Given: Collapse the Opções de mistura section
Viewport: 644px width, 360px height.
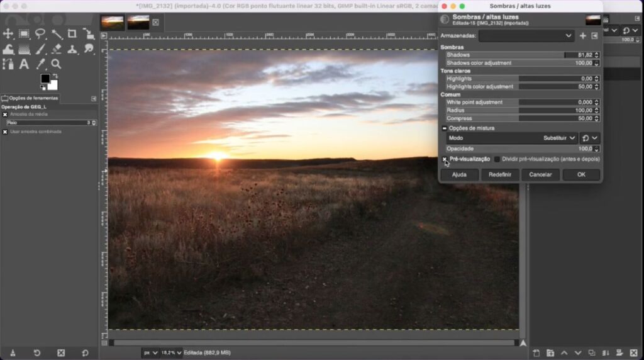Looking at the screenshot, I should pyautogui.click(x=445, y=128).
